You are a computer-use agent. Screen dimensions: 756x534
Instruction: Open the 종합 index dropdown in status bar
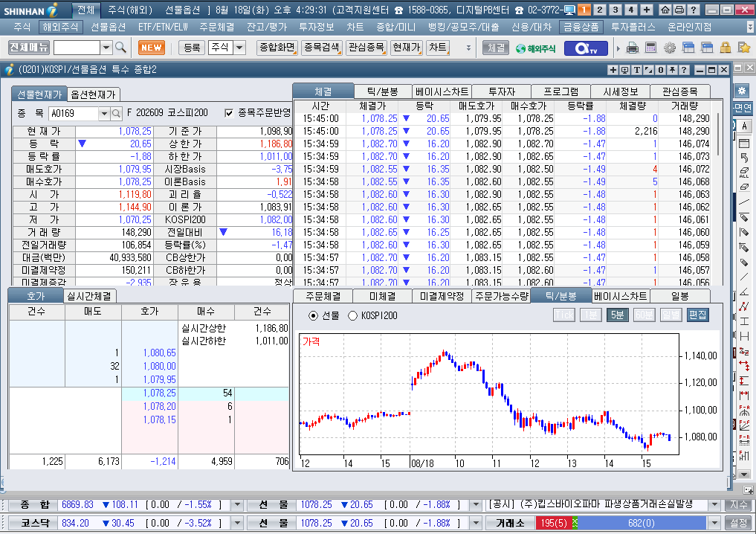point(236,504)
